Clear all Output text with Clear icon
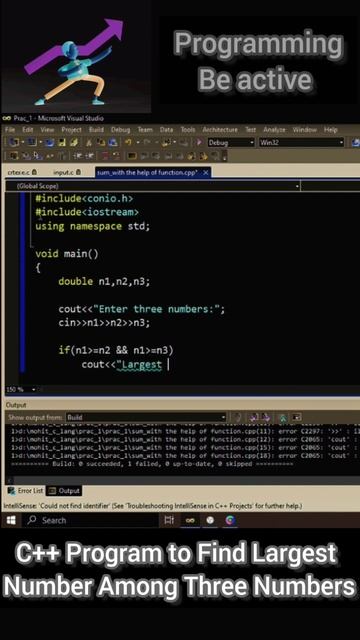Screen dimensions: 360x640 click(x=282, y=417)
